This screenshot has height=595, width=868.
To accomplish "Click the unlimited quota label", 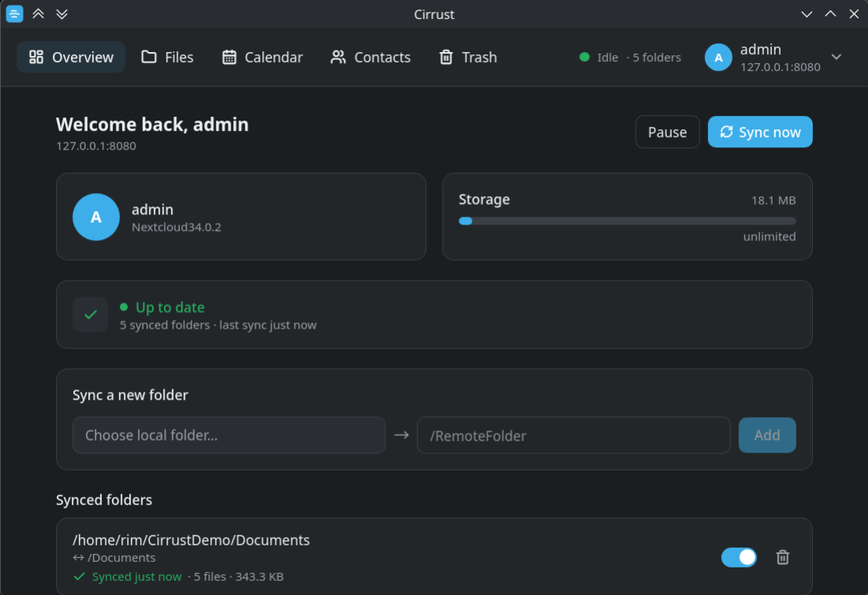I will click(x=770, y=236).
